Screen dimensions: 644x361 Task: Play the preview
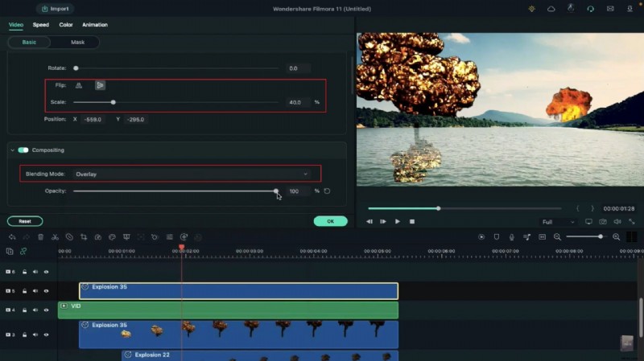[x=397, y=222]
